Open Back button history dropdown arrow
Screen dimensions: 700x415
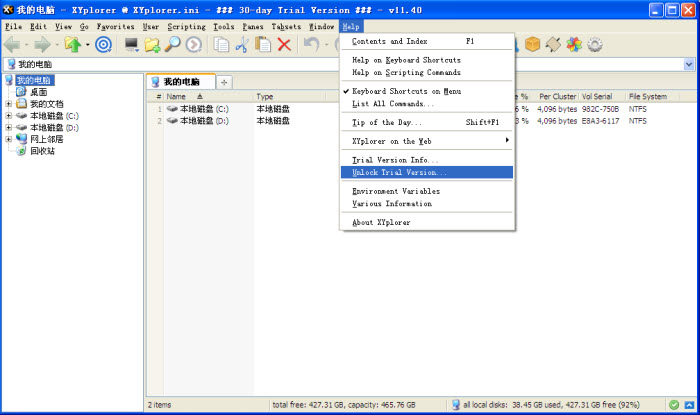[x=26, y=45]
